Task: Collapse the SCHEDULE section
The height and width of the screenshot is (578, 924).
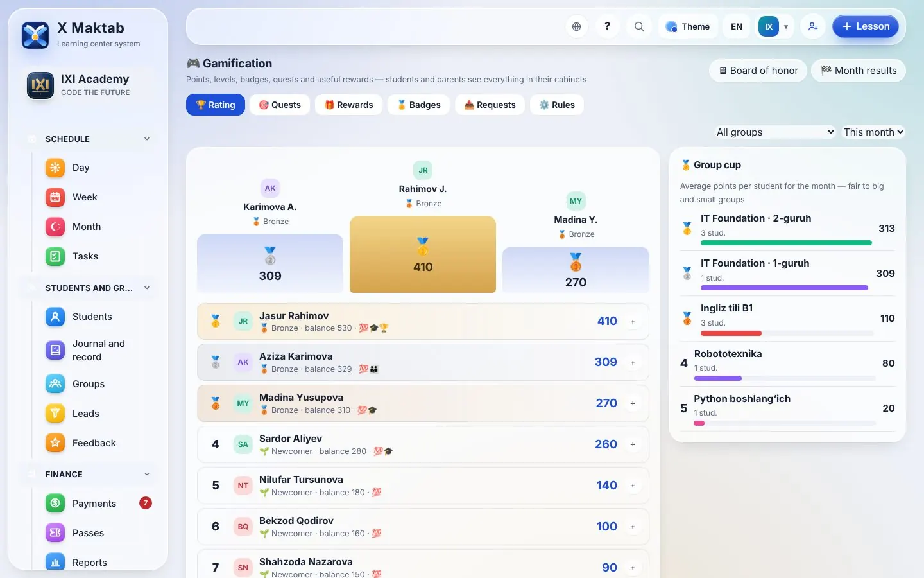Action: pos(88,139)
